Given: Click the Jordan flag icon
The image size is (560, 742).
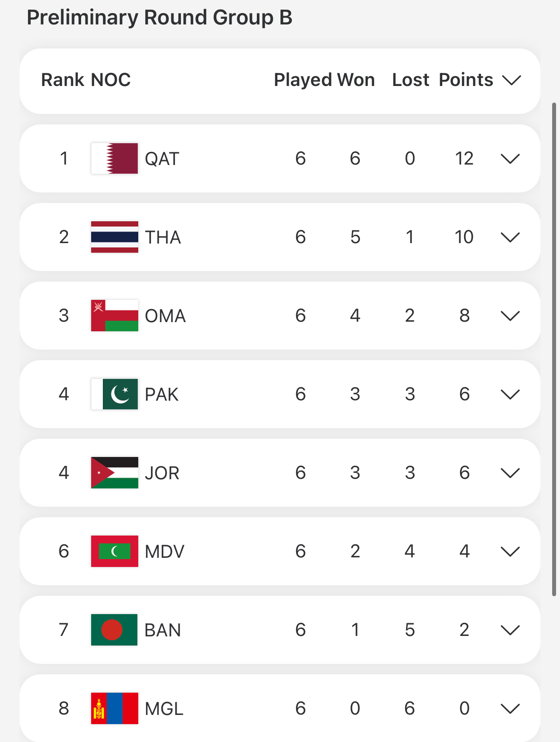Looking at the screenshot, I should [x=114, y=473].
